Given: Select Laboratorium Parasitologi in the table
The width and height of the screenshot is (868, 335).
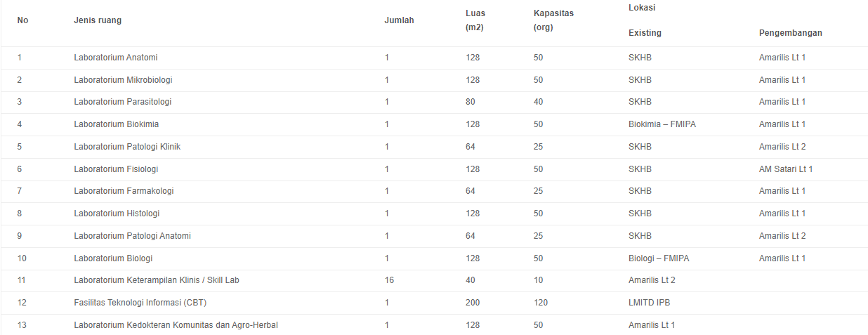Looking at the screenshot, I should (x=123, y=102).
